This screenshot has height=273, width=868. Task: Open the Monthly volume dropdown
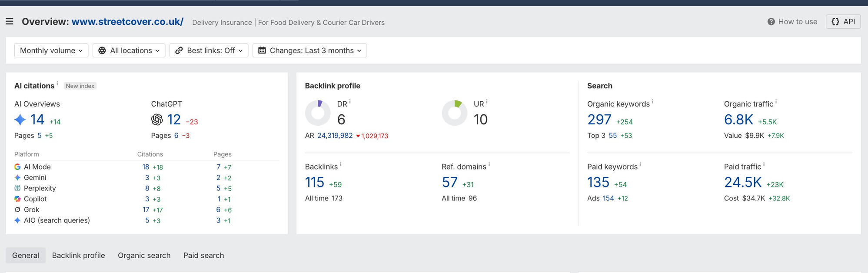(x=51, y=50)
